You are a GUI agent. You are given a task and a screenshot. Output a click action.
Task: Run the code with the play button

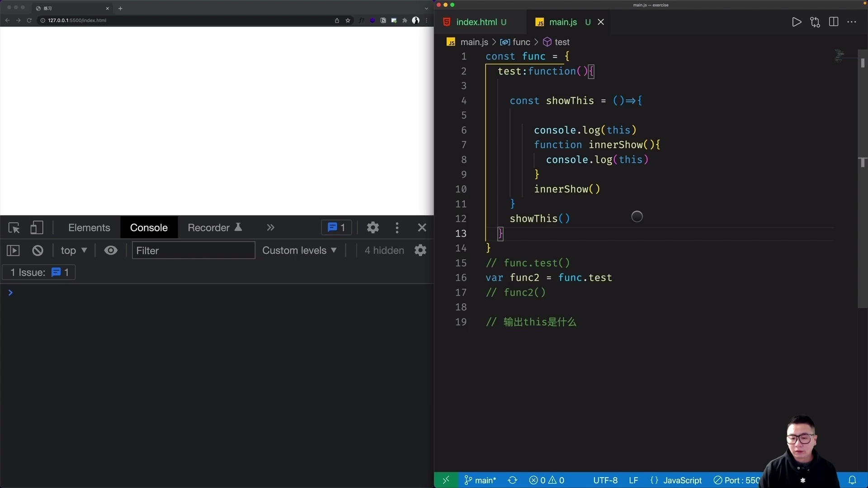pos(797,22)
